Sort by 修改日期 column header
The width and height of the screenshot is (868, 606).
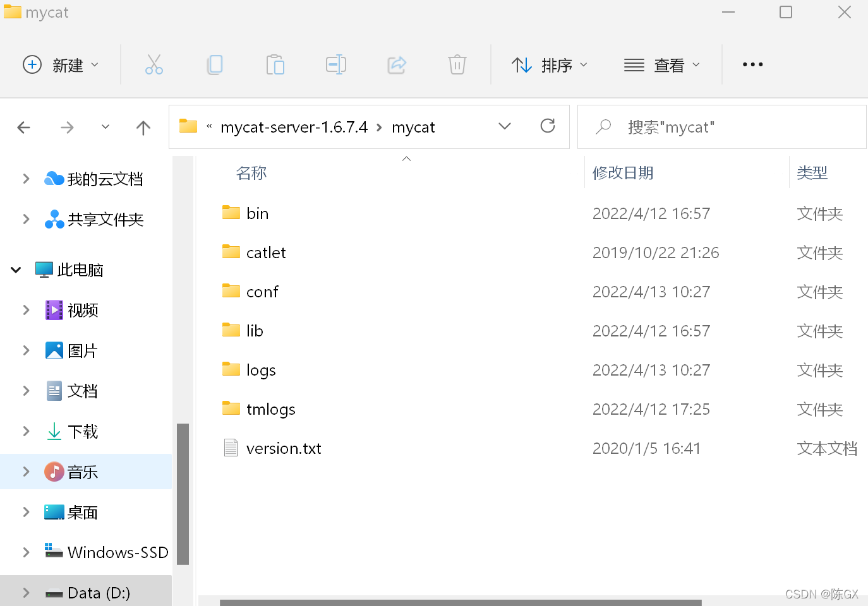[623, 173]
